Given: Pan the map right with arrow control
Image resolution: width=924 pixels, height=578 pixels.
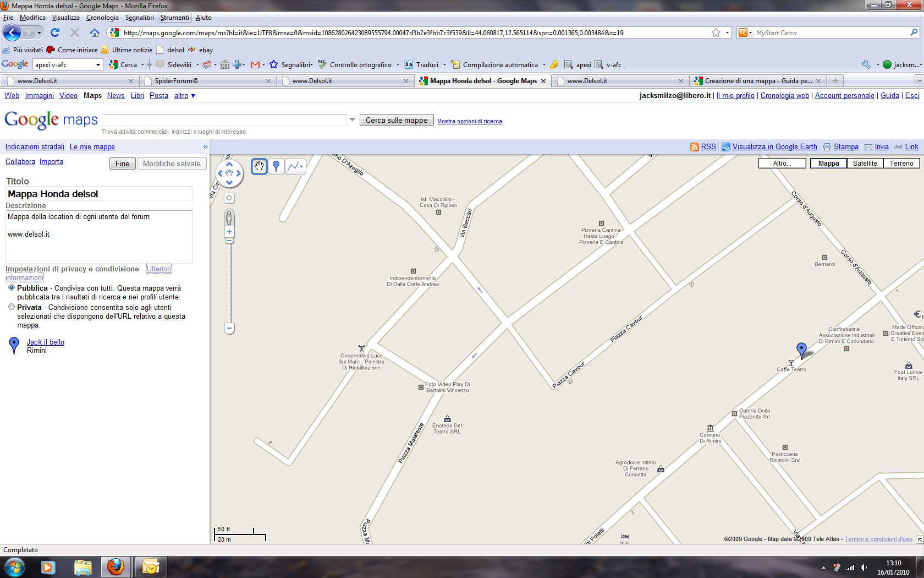Looking at the screenshot, I should pyautogui.click(x=239, y=173).
